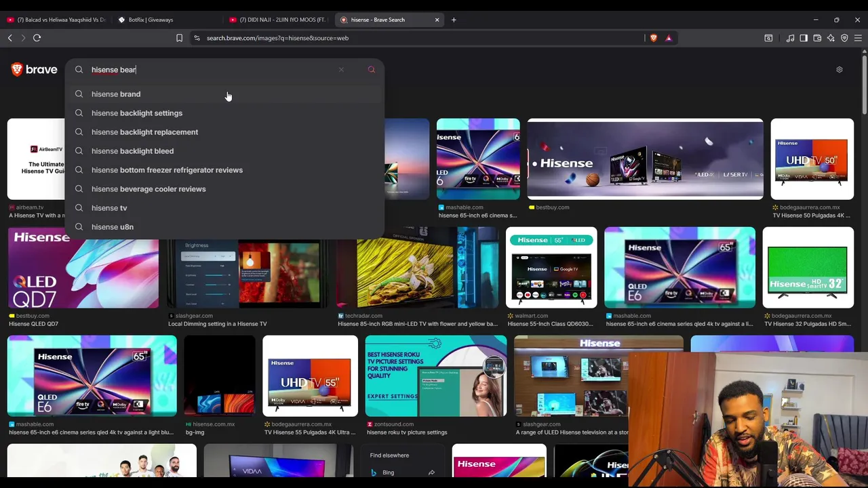Open a new tab with plus button
The image size is (868, 488).
coord(454,20)
